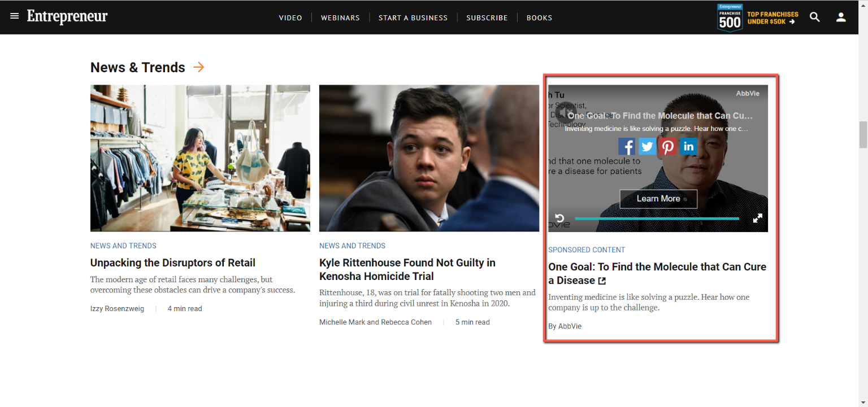The width and height of the screenshot is (868, 407).
Task: Replay the AbbVie video
Action: point(559,218)
